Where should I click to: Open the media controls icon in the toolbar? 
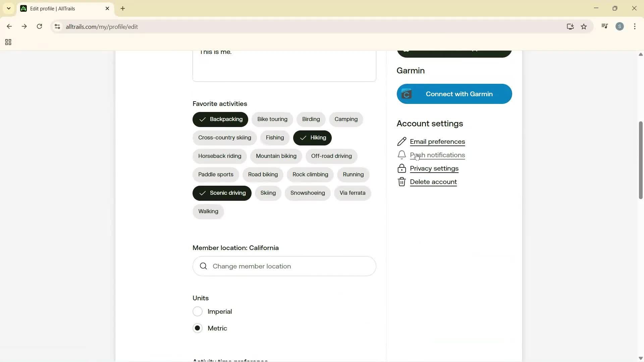604,26
